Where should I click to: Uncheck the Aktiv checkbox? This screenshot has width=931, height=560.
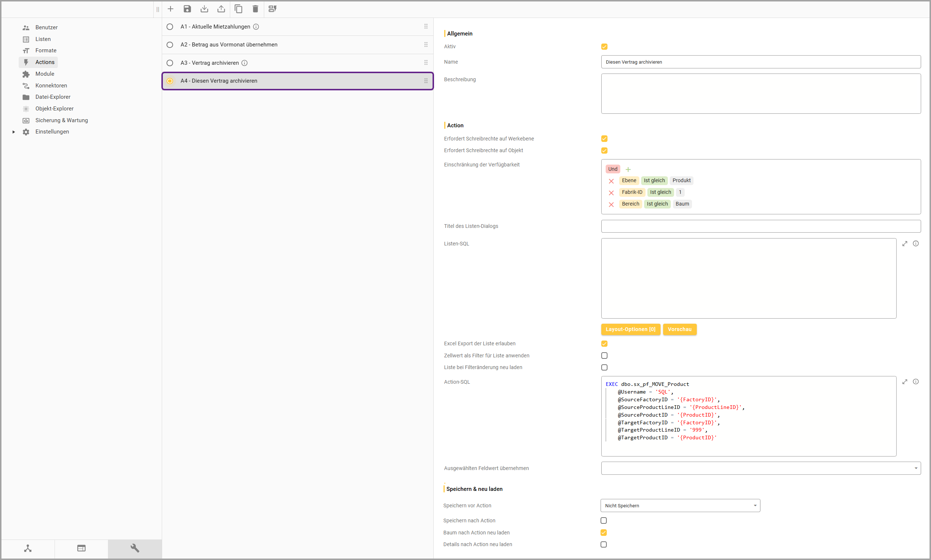click(x=604, y=47)
